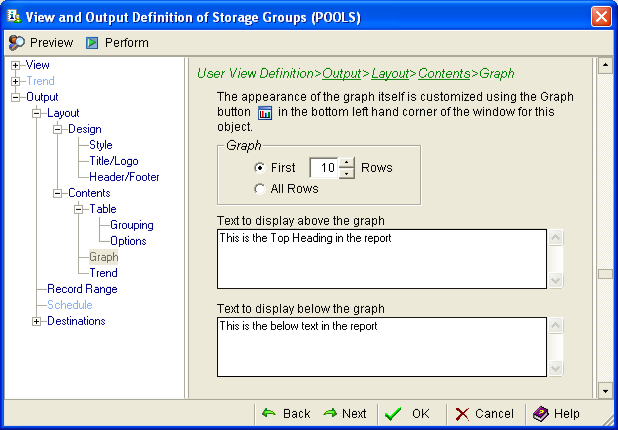Open Help from the bottom bar
Screen dimensions: 618x430
(556, 413)
